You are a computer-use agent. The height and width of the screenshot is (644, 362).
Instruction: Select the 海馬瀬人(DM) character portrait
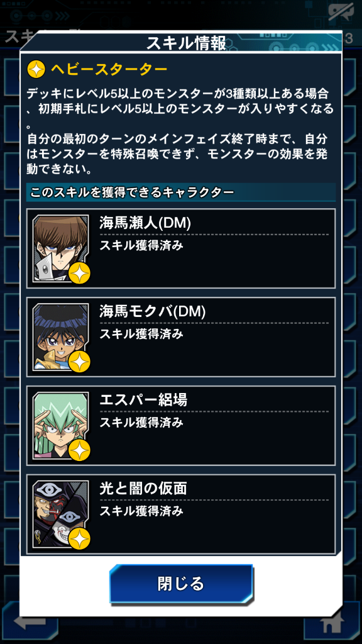[x=61, y=248]
